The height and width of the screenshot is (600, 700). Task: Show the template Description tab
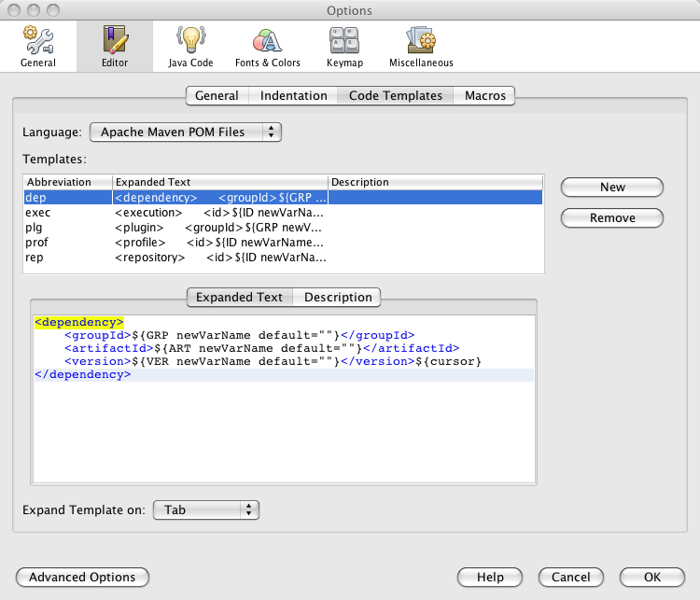[x=338, y=297]
